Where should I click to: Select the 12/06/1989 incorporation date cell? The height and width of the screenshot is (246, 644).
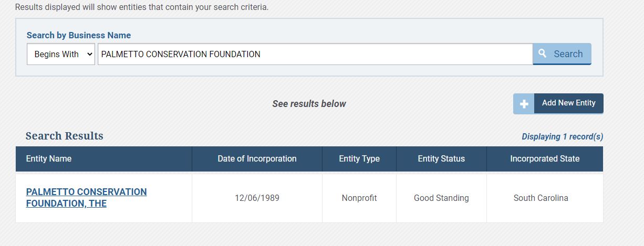pyautogui.click(x=257, y=198)
